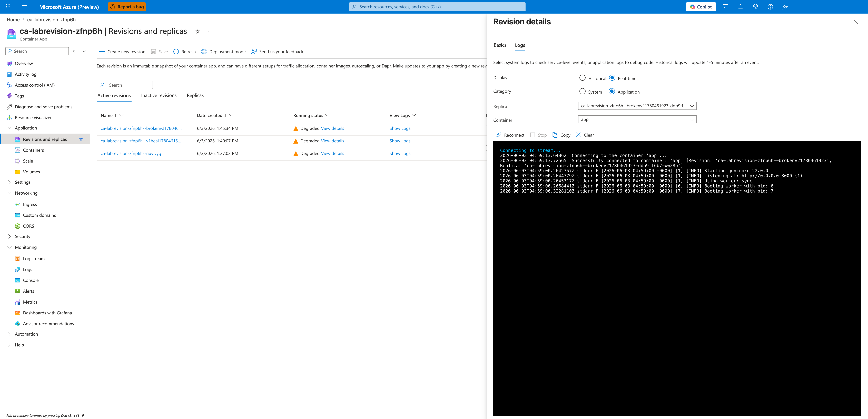Screen dimensions: 868x419
Task: Open portal settings gear icon
Action: tap(755, 7)
